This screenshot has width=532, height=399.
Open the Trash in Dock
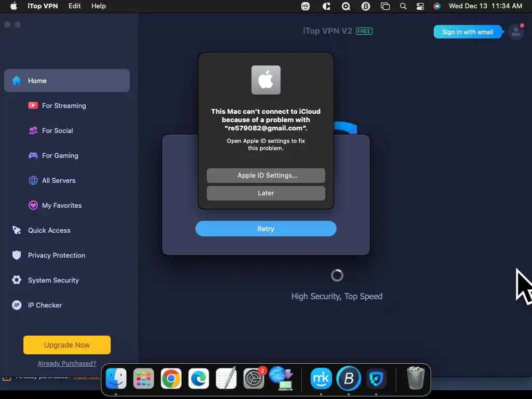(x=416, y=378)
